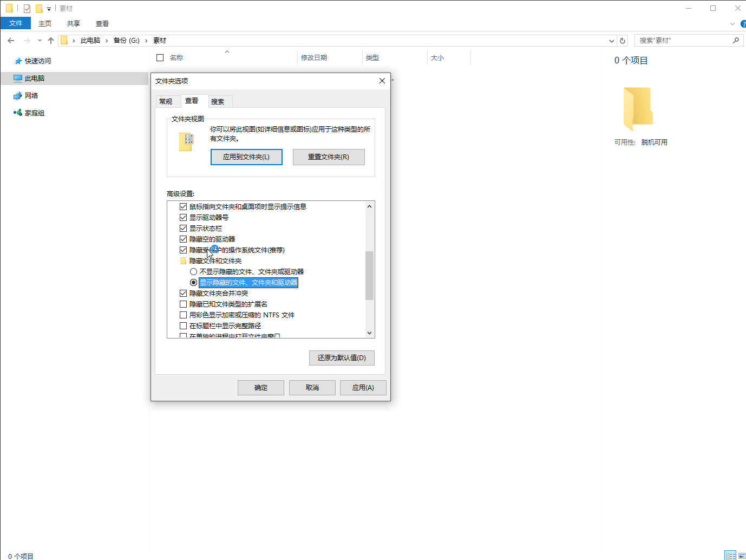The image size is (746, 560).
Task: Click the Properties quick access icon
Action: click(27, 9)
